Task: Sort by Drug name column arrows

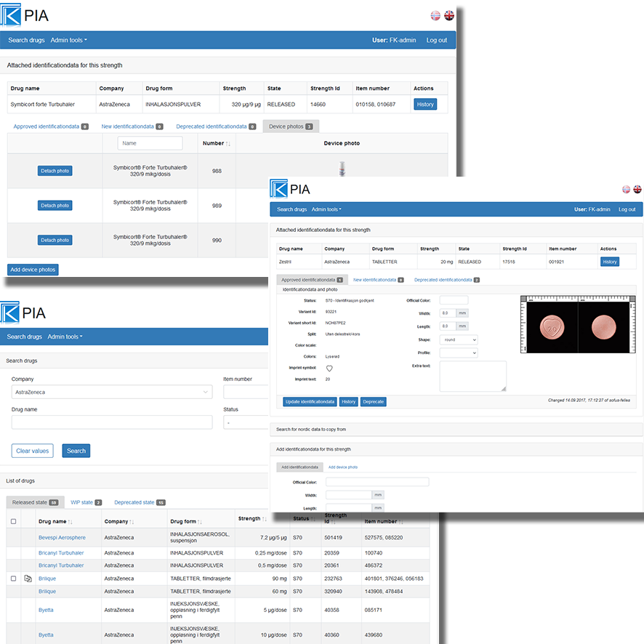Action: click(71, 522)
